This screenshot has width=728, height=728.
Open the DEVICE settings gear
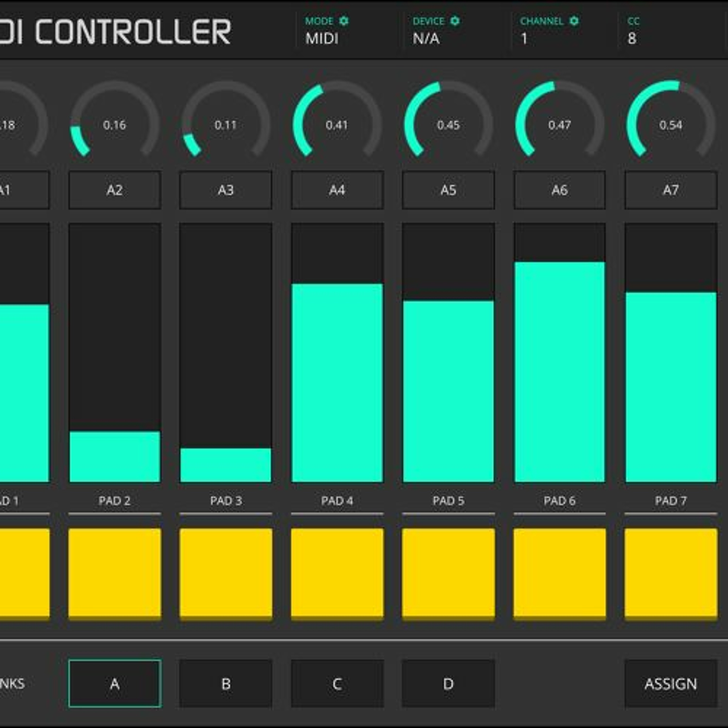point(455,21)
